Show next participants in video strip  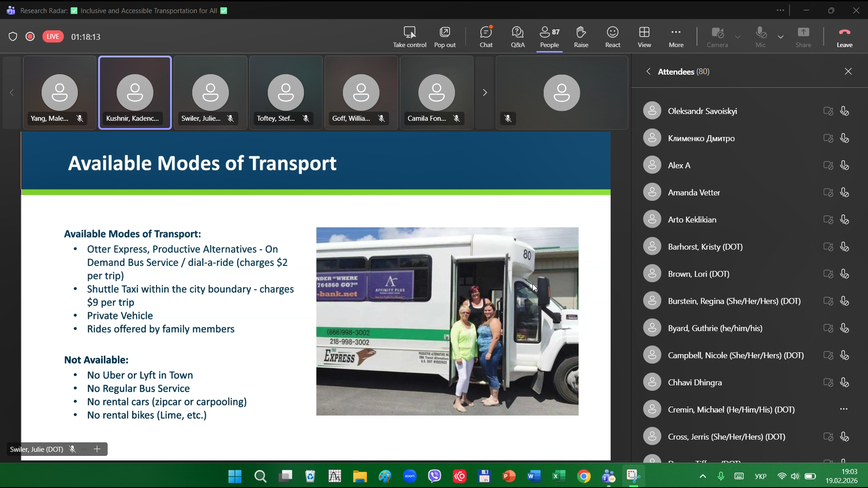(x=484, y=93)
